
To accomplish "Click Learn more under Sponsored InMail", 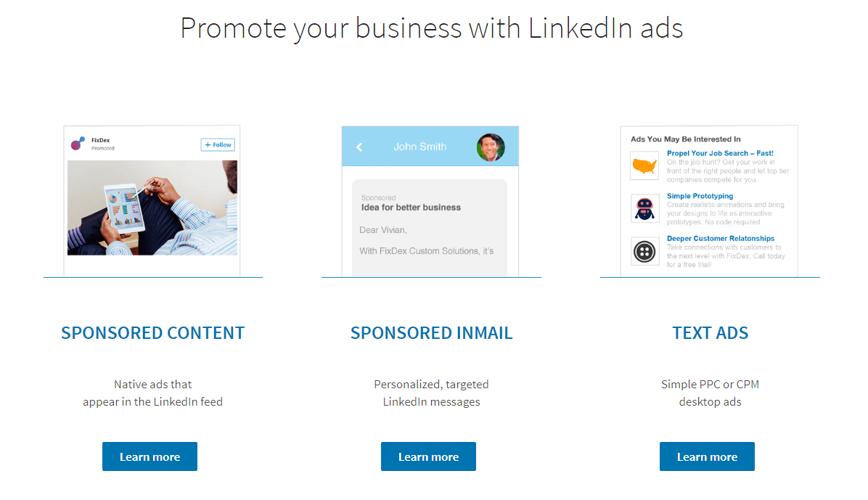I will (428, 456).
